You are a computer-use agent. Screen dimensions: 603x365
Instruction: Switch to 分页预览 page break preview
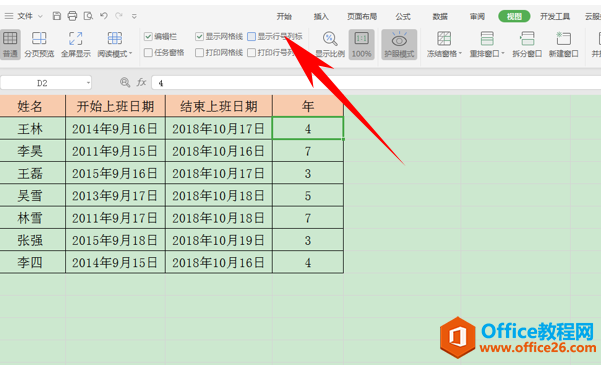coord(39,45)
